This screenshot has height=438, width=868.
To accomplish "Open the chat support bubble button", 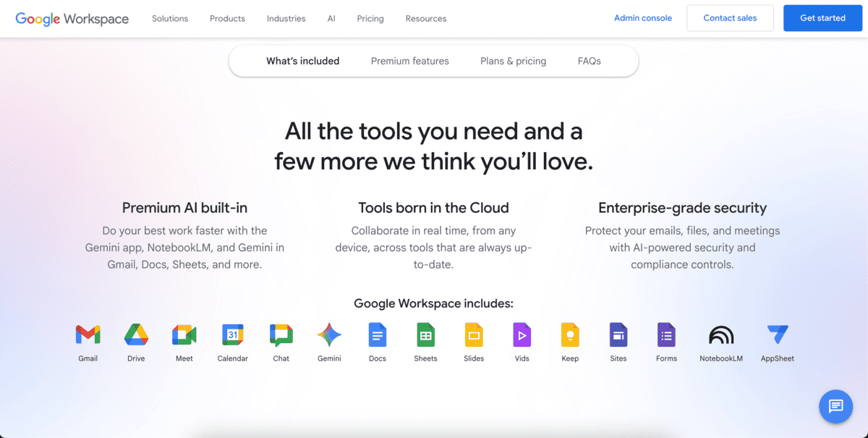I will tap(835, 406).
